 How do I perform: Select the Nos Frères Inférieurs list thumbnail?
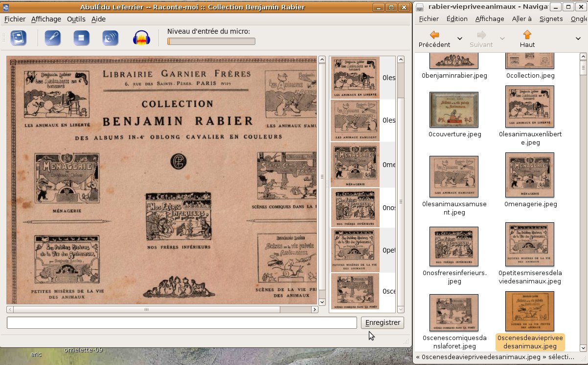(x=355, y=208)
